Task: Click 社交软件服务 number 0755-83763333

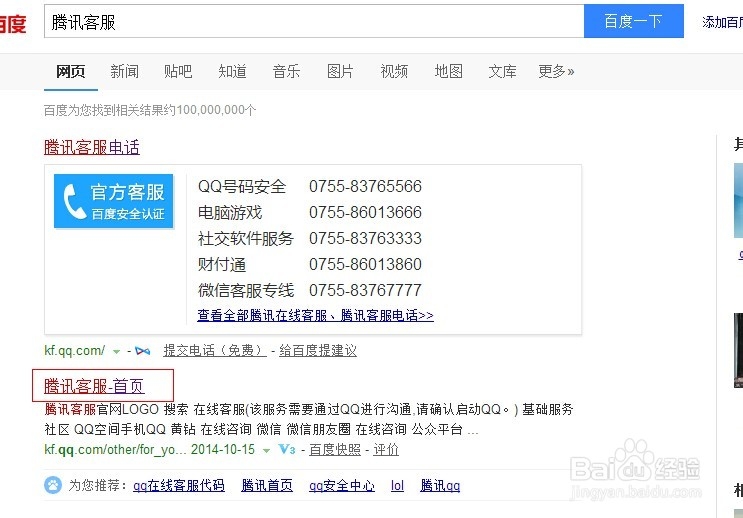Action: tap(365, 238)
